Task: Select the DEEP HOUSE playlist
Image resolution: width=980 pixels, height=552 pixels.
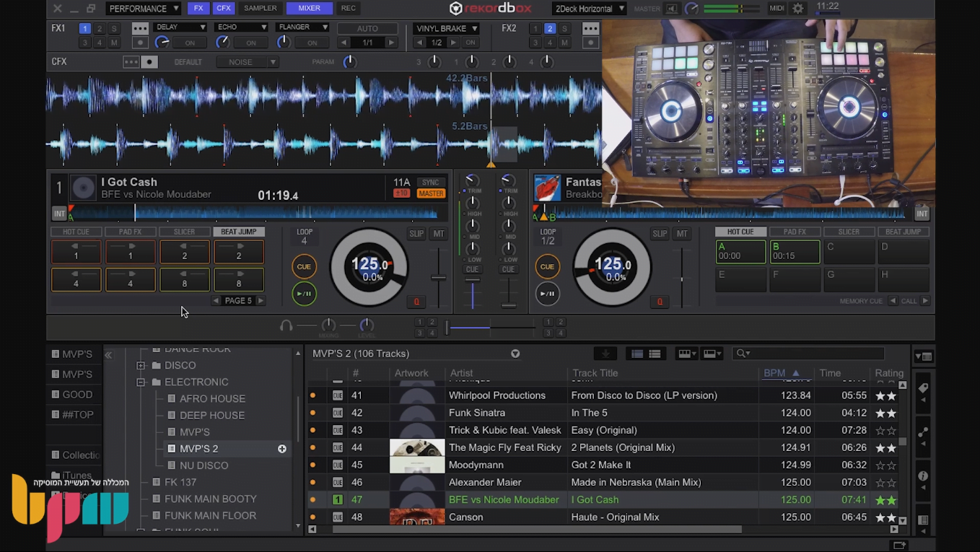Action: (x=212, y=416)
